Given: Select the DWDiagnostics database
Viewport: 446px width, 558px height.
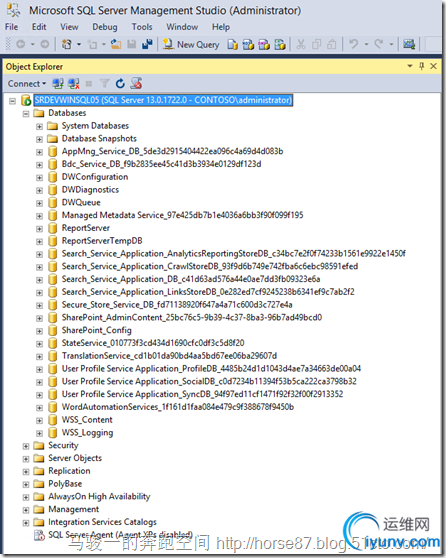Looking at the screenshot, I should click(90, 190).
